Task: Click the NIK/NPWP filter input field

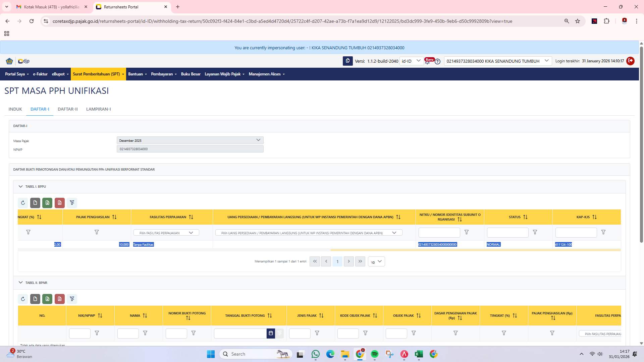Action: pyautogui.click(x=79, y=333)
